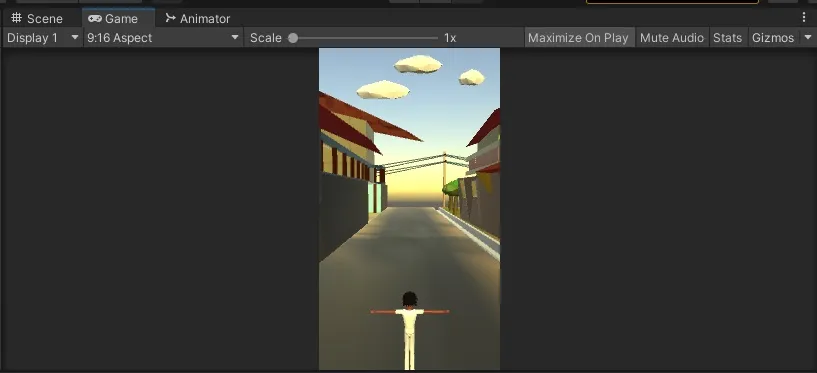This screenshot has height=373, width=817.
Task: Expand the Gizmos dropdown arrow
Action: (808, 38)
